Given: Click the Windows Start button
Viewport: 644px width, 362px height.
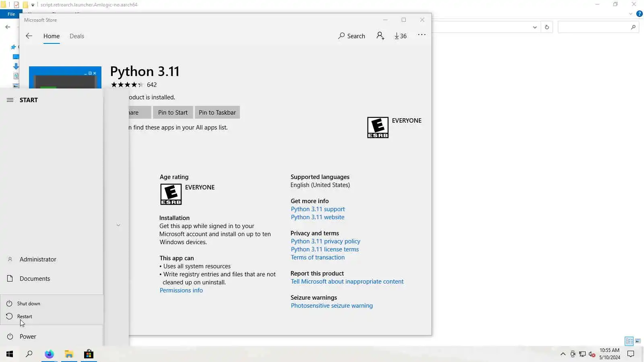Looking at the screenshot, I should pos(10,354).
